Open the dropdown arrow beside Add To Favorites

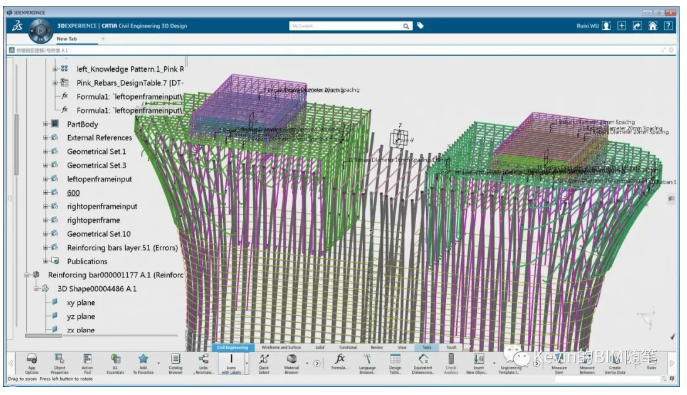click(x=159, y=363)
